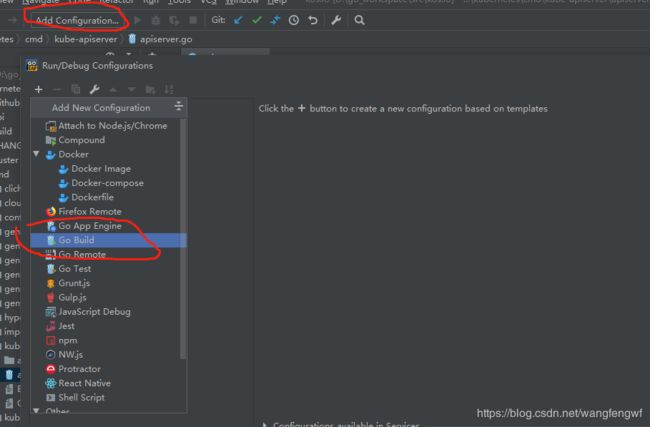This screenshot has height=427, width=650.
Task: Click the Git Rollback undo icon
Action: click(313, 20)
